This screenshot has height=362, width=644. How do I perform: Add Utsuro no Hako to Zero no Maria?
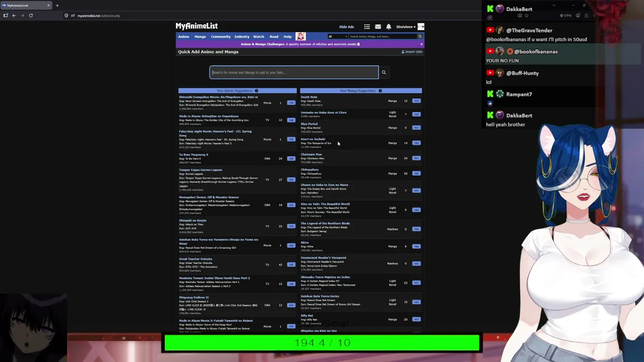(x=416, y=191)
